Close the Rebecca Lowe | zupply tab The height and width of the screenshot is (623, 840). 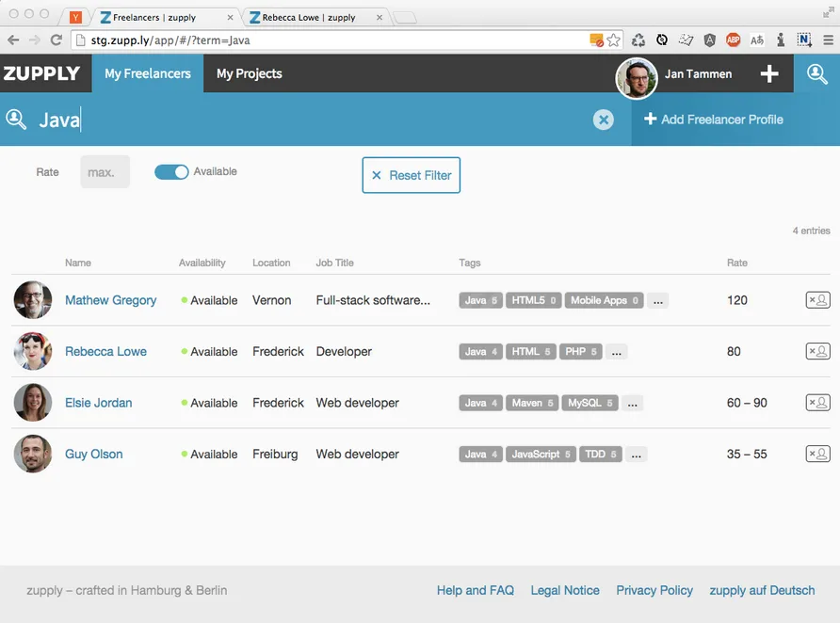[x=380, y=18]
